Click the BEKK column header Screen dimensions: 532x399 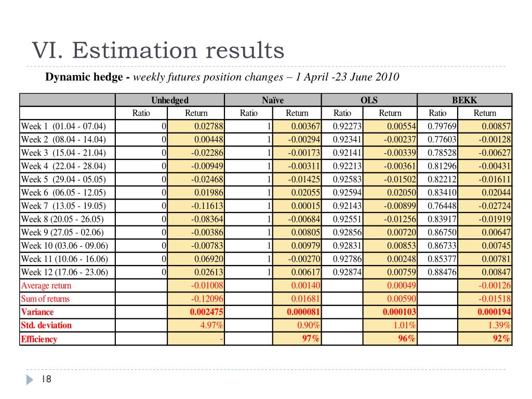(x=464, y=100)
